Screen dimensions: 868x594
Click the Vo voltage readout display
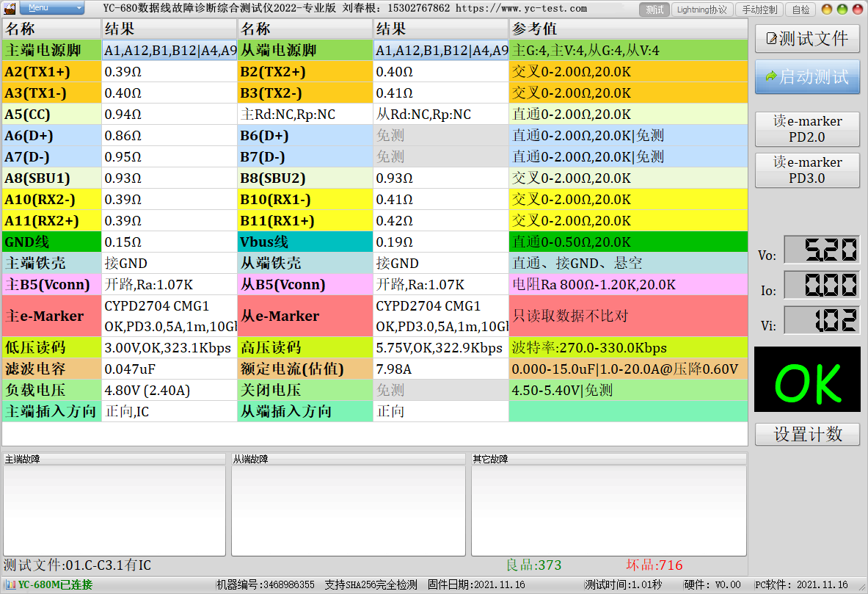(x=822, y=250)
